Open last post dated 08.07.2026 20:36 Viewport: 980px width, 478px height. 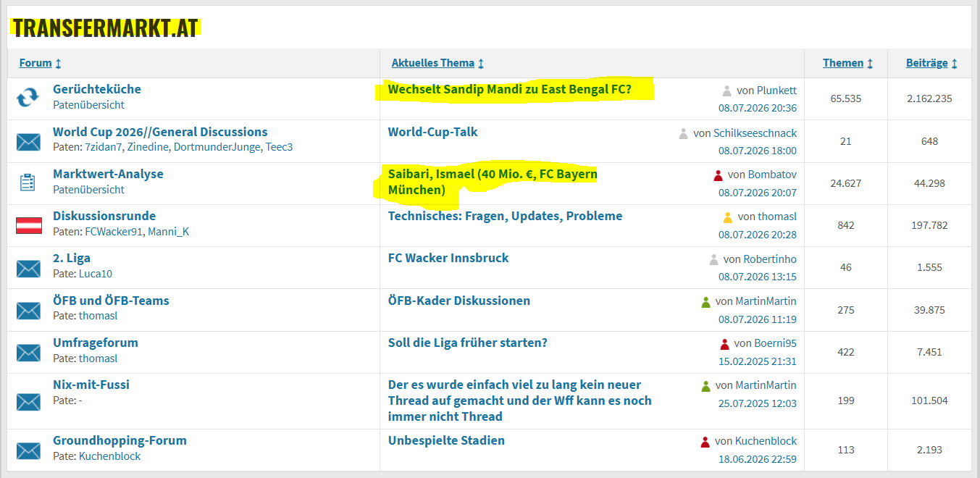click(x=758, y=108)
